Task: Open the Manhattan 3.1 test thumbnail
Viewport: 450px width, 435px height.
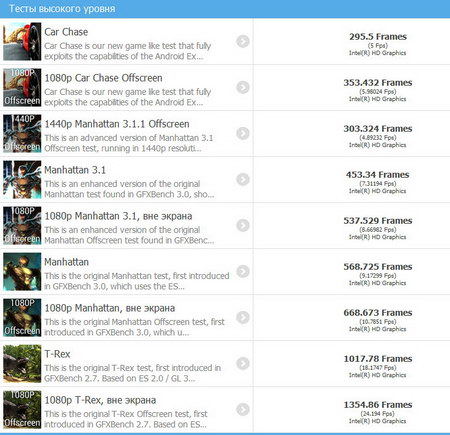Action: coord(22,179)
